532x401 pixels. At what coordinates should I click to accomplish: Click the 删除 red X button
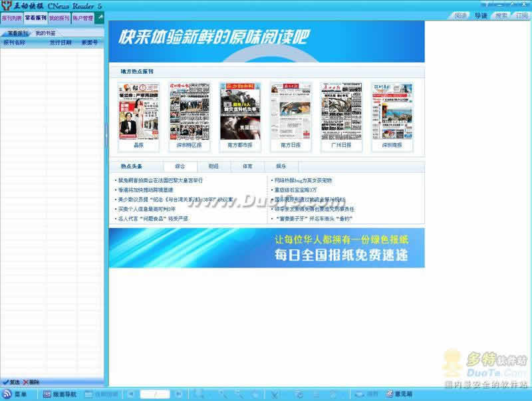coord(31,382)
